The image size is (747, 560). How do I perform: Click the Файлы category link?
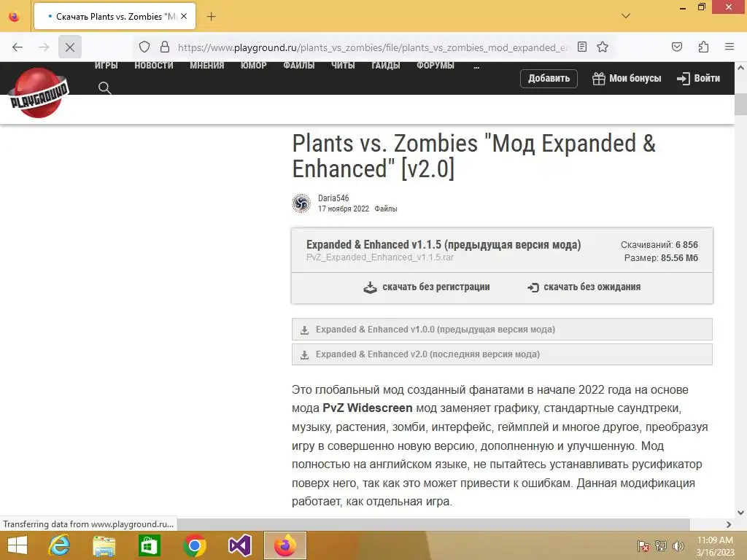coord(385,209)
